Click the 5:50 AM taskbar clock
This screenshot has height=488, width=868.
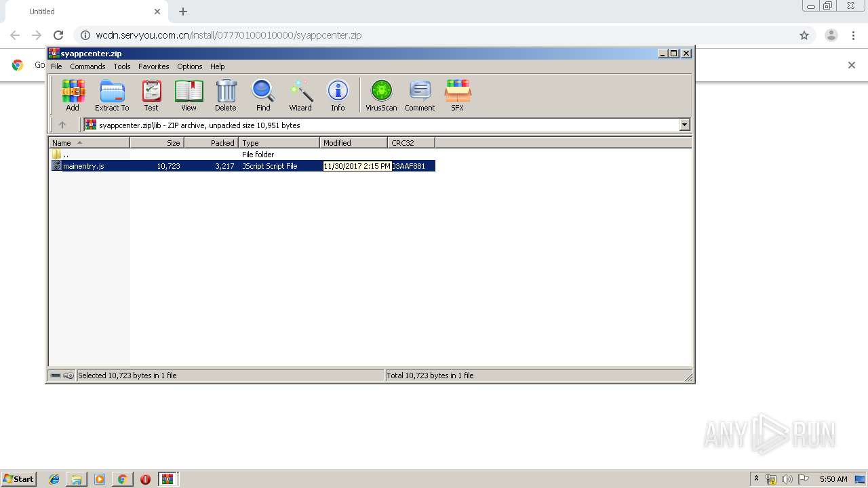pos(833,479)
